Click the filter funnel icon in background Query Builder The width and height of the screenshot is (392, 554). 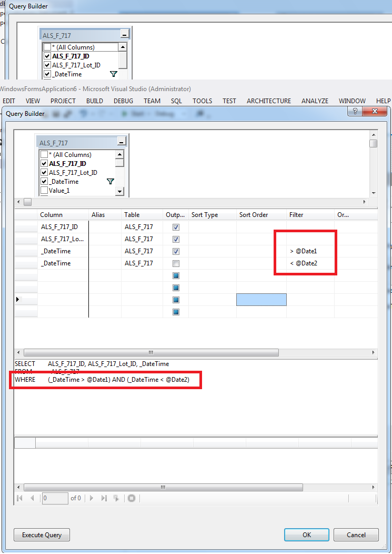click(x=113, y=74)
